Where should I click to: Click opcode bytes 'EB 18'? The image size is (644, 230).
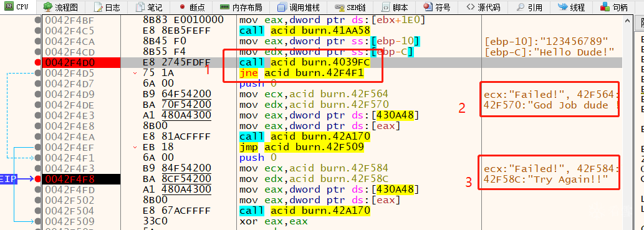pyautogui.click(x=158, y=146)
